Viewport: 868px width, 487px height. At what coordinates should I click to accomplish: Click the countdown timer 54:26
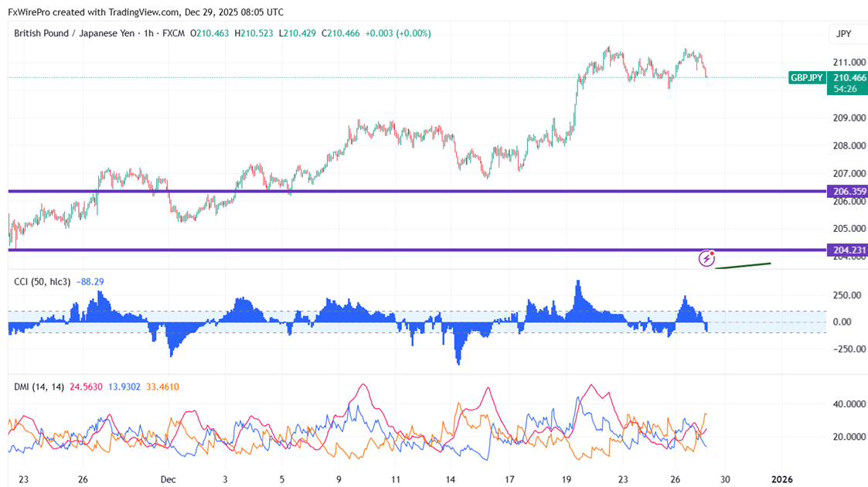coord(845,89)
